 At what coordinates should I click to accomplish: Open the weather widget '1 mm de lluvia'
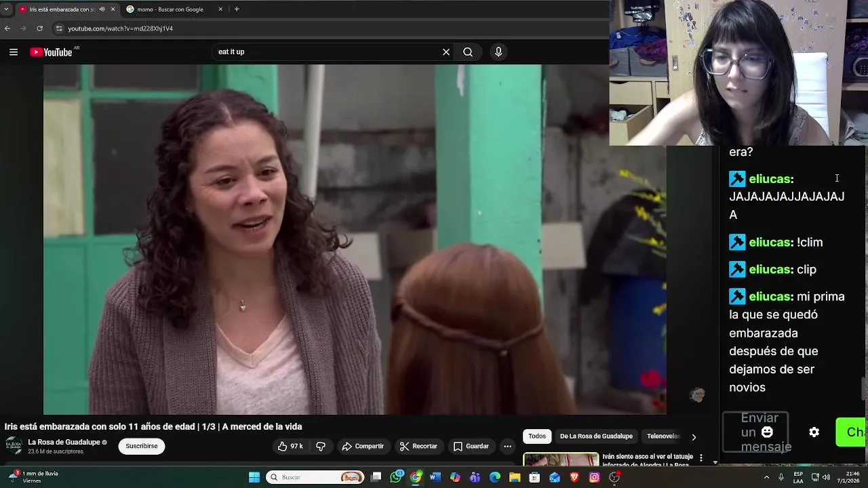(34, 477)
